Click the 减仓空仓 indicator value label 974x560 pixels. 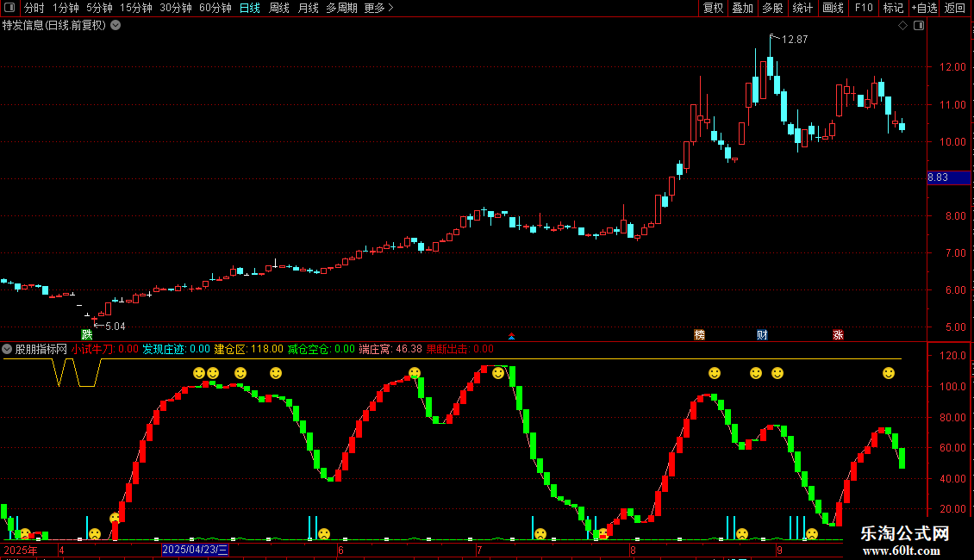tap(322, 350)
